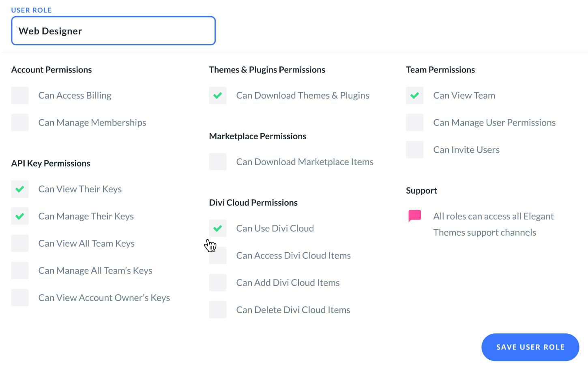
Task: Check the Can Invite Users box
Action: tap(415, 150)
